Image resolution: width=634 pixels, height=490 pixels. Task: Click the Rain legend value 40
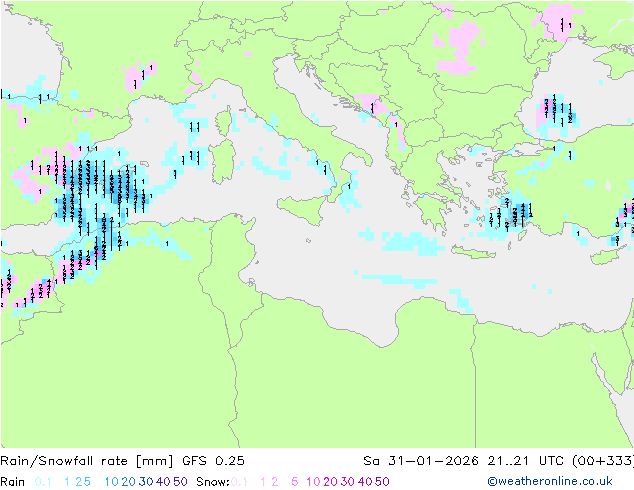pyautogui.click(x=163, y=482)
